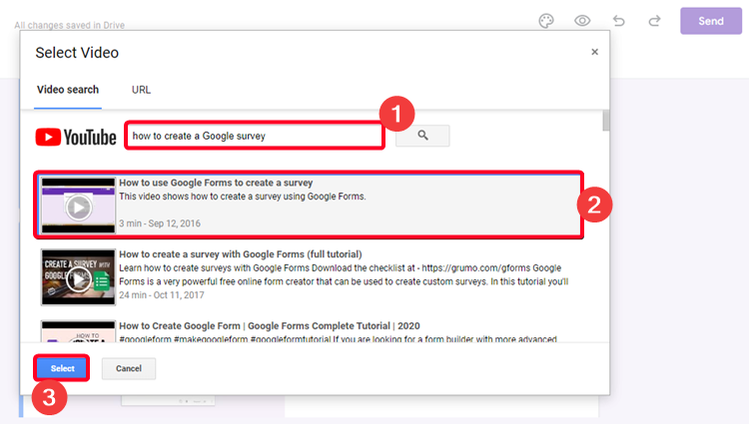Switch to the Video search tab
Viewport: 749px width, 424px height.
68,90
